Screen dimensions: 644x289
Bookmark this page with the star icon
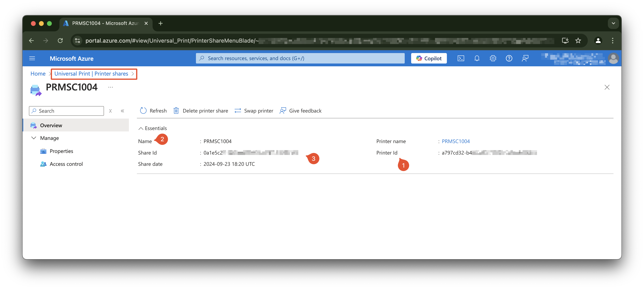578,41
